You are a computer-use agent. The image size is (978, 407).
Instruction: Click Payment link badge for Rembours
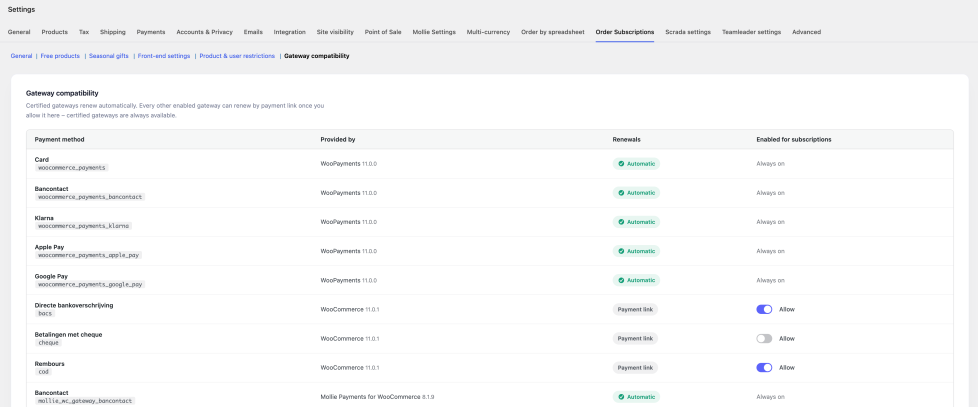635,368
